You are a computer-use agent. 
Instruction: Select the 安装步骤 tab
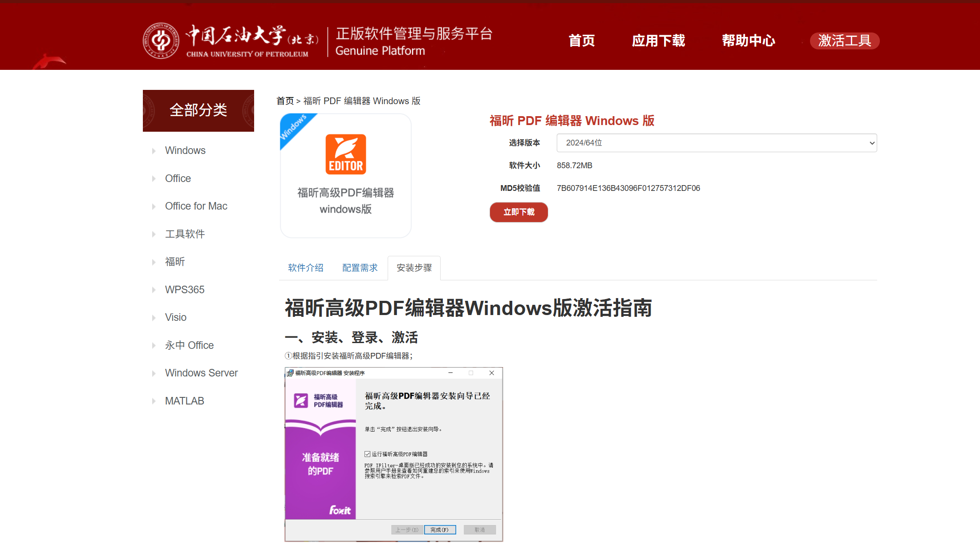414,268
